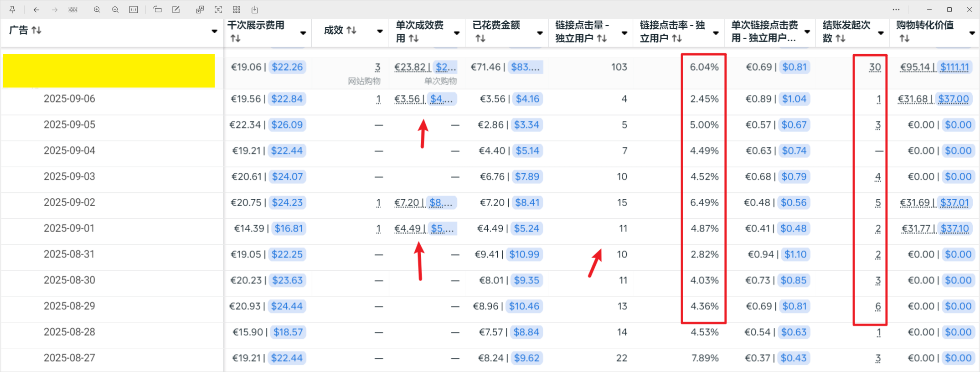
Task: Zoom in with the magnifier plus icon
Action: click(97, 10)
